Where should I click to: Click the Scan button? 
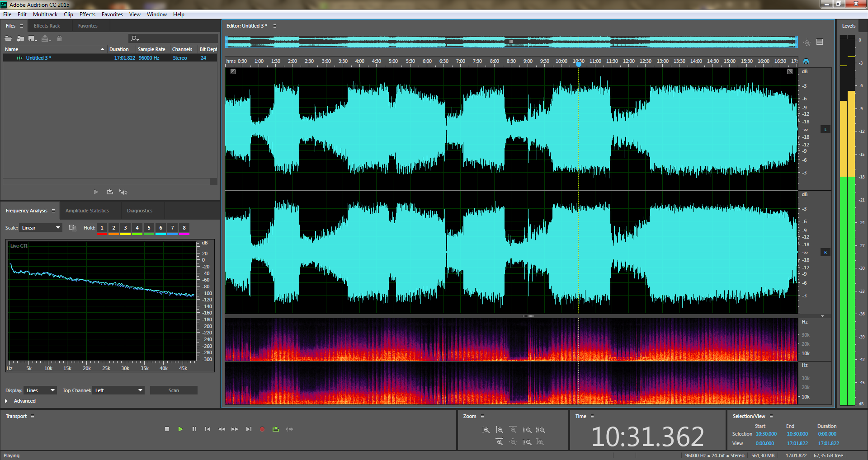tap(174, 390)
